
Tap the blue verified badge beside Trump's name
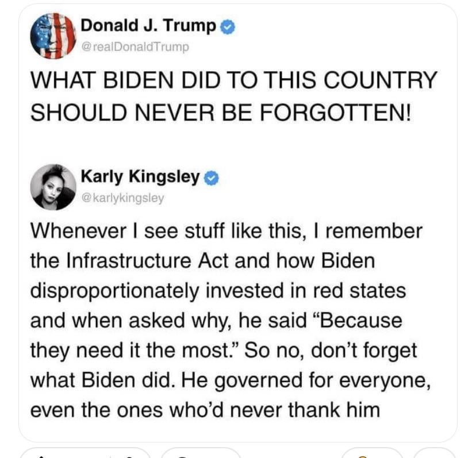click(228, 27)
